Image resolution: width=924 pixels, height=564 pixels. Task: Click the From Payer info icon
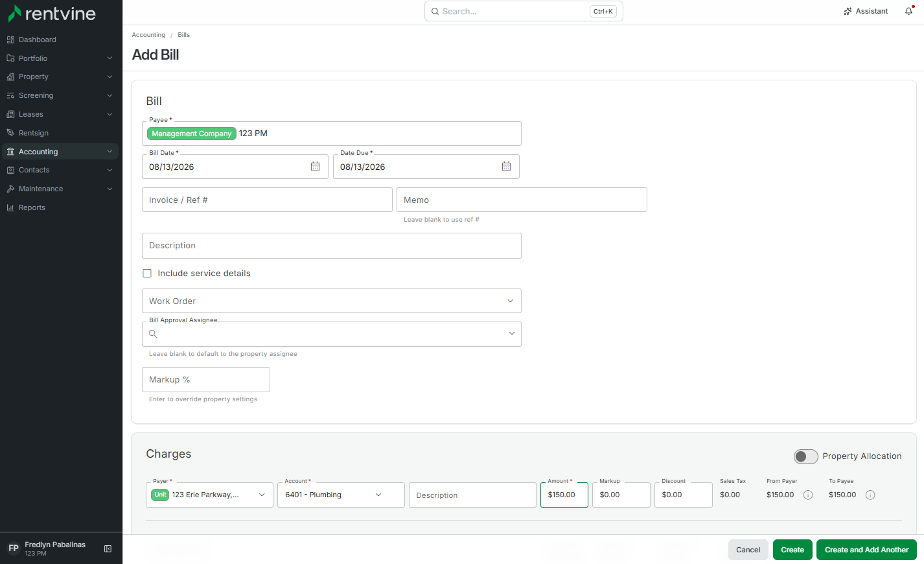pyautogui.click(x=808, y=495)
